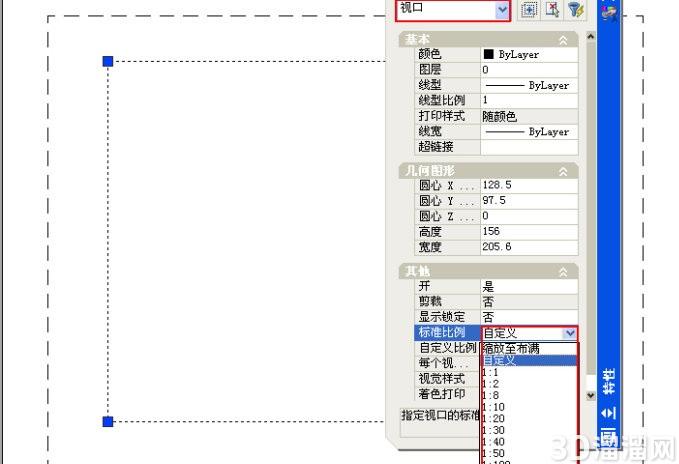Click 圆心 Y value 97.5
Screen dimensions: 679x464
[x=529, y=200]
